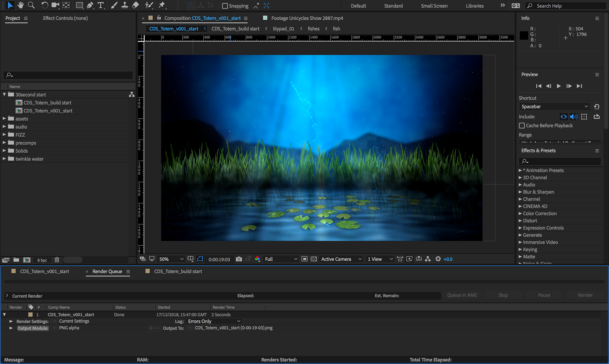Select the Selection arrow tool
This screenshot has width=609, height=364.
pos(10,5)
